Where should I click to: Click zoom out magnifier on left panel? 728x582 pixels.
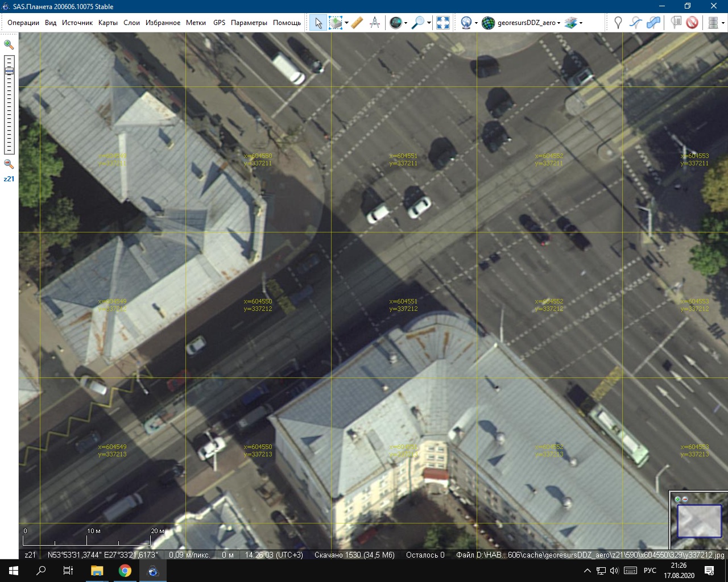9,164
